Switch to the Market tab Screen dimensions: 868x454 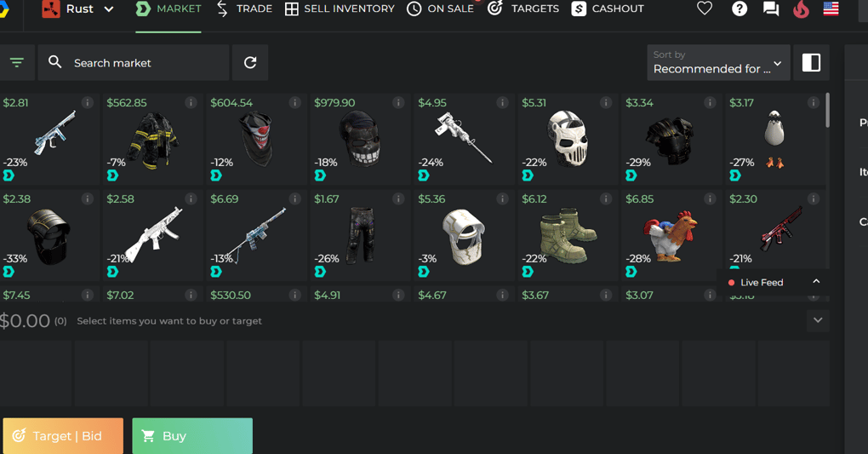coord(168,9)
